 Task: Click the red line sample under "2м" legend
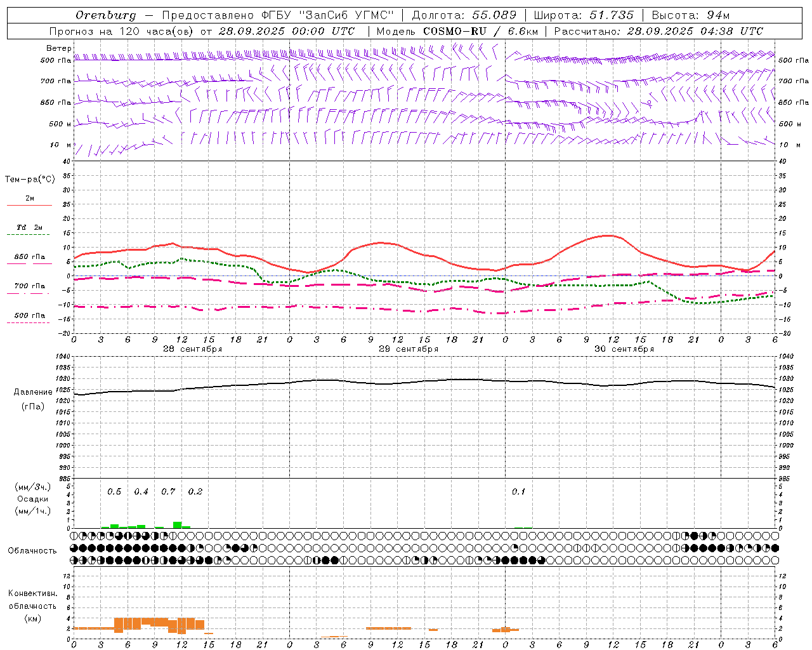tap(29, 206)
